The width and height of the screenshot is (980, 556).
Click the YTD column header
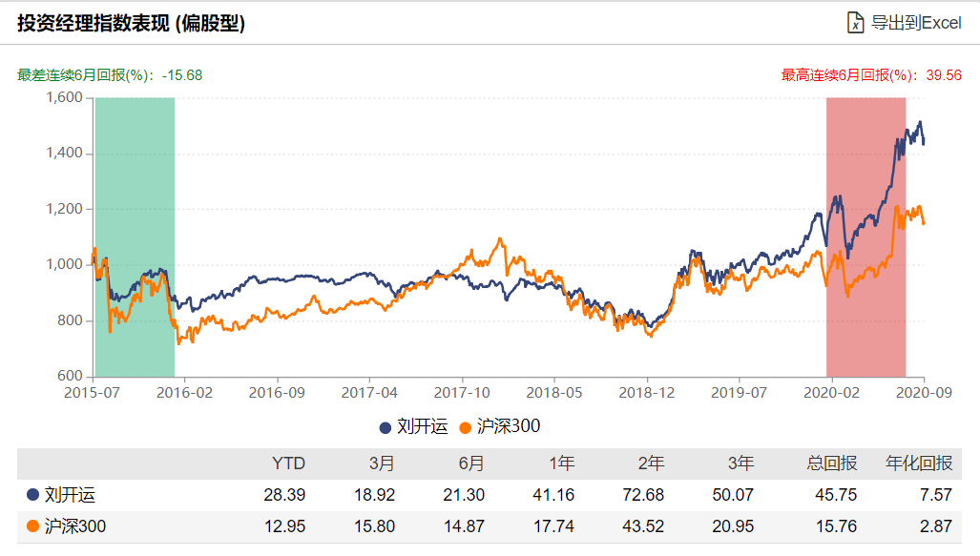tap(288, 463)
